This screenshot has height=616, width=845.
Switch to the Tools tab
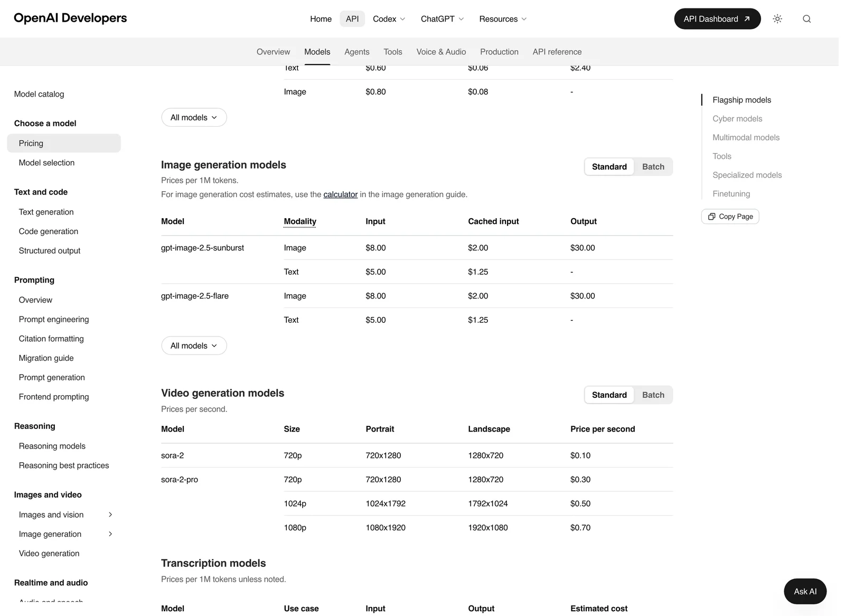(x=393, y=52)
